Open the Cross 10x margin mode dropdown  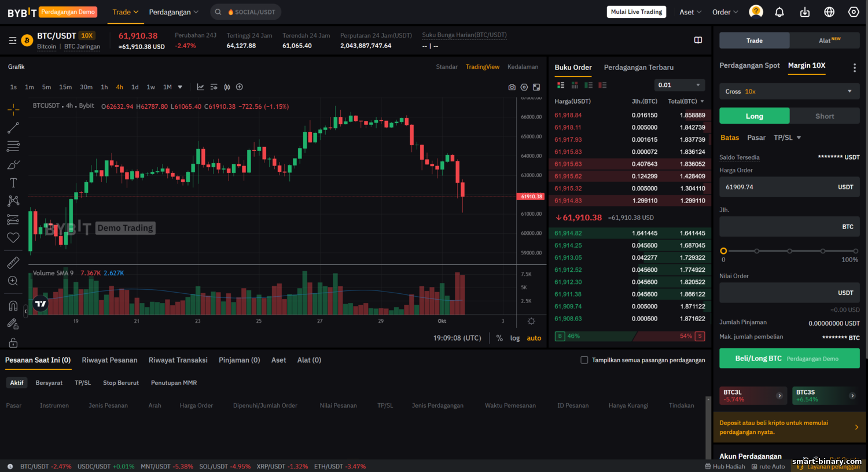point(789,91)
